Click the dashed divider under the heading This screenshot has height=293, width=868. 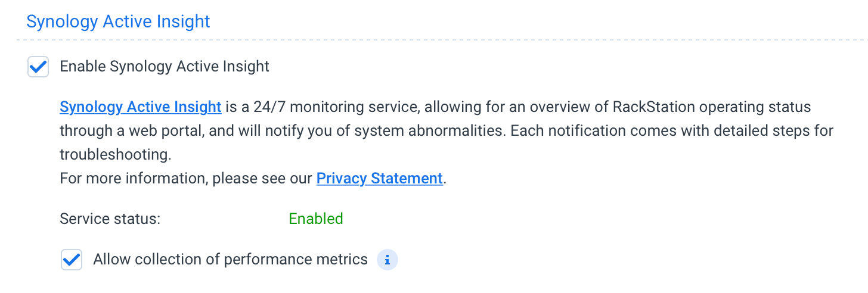[x=441, y=40]
